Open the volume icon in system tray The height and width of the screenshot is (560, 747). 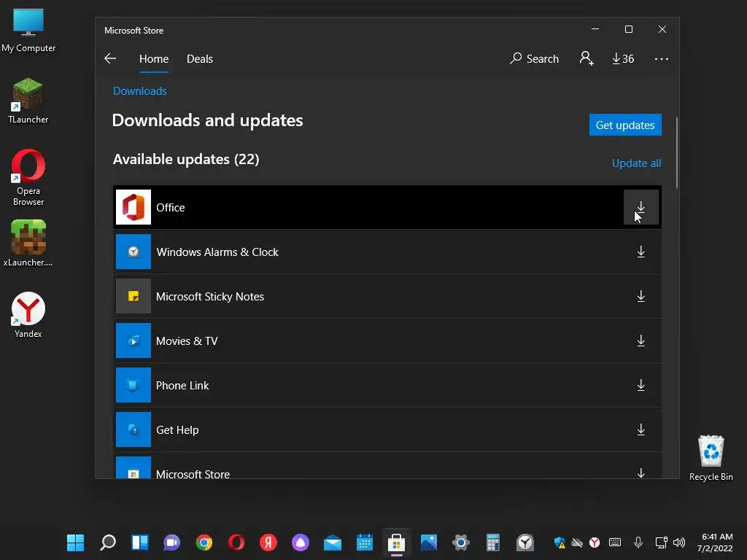[x=679, y=542]
